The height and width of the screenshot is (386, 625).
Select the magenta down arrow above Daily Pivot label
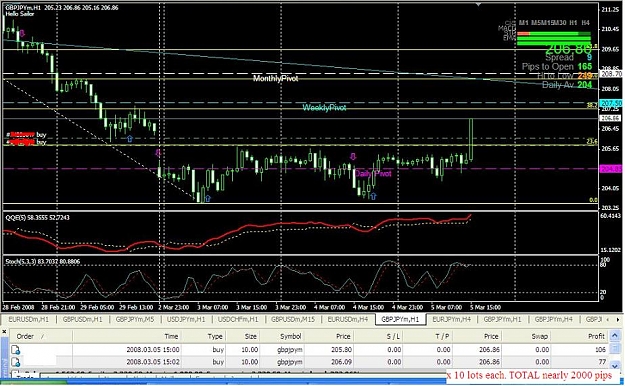tap(353, 156)
